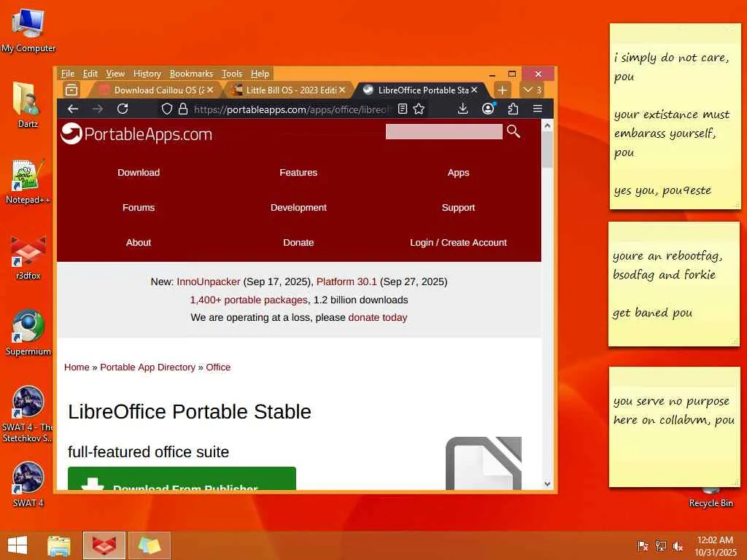Image resolution: width=747 pixels, height=560 pixels.
Task: Open the Bookmarks menu
Action: click(x=191, y=74)
